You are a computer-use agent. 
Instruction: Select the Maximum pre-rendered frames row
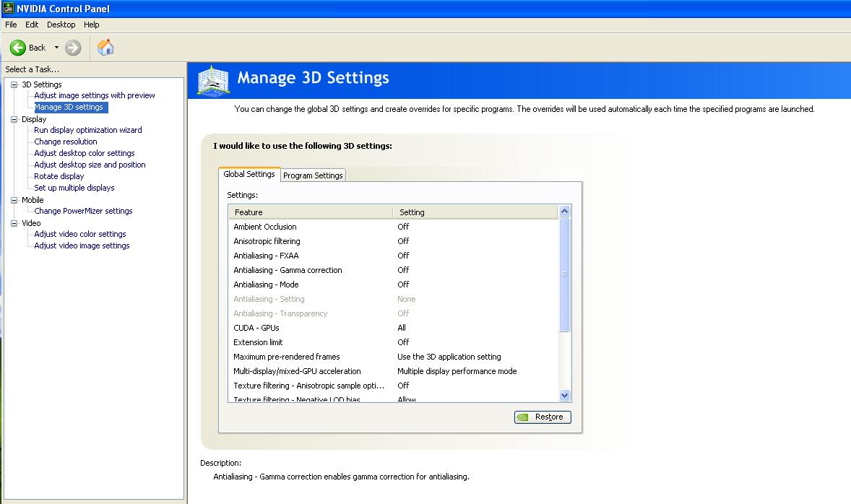point(394,357)
